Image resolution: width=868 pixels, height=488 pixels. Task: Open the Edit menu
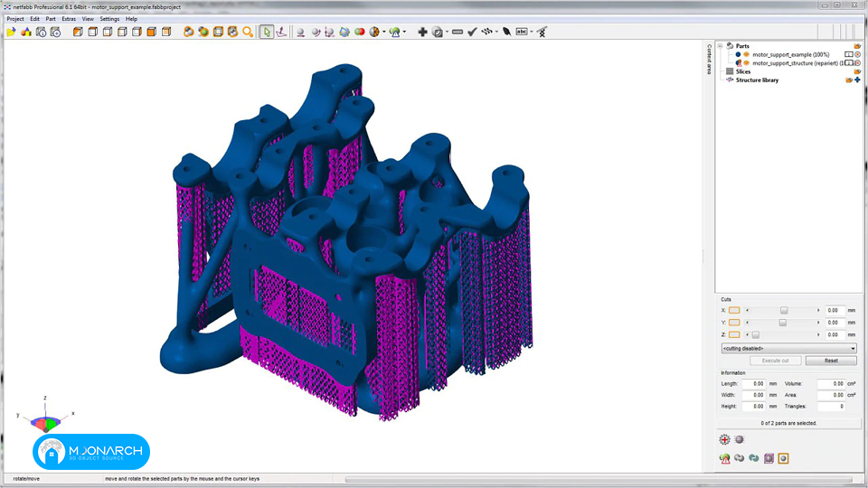35,19
